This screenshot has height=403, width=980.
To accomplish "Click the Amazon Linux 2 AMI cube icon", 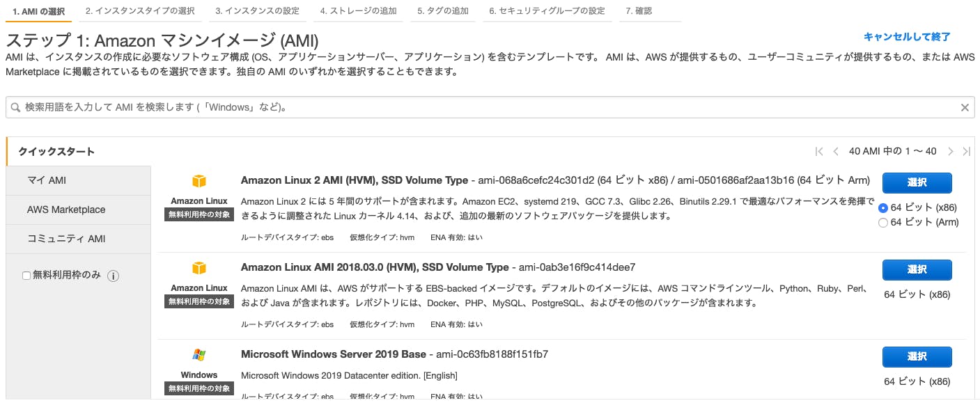I will [x=199, y=181].
